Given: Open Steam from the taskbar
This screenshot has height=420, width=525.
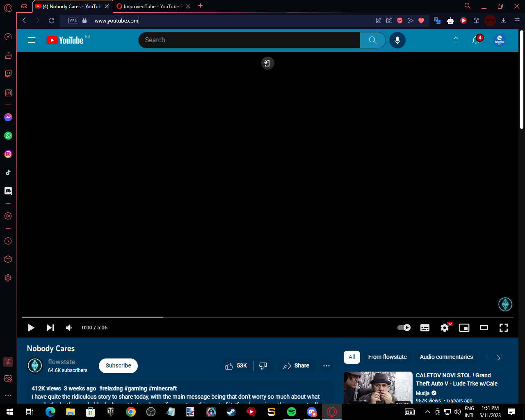Looking at the screenshot, I should tap(231, 412).
